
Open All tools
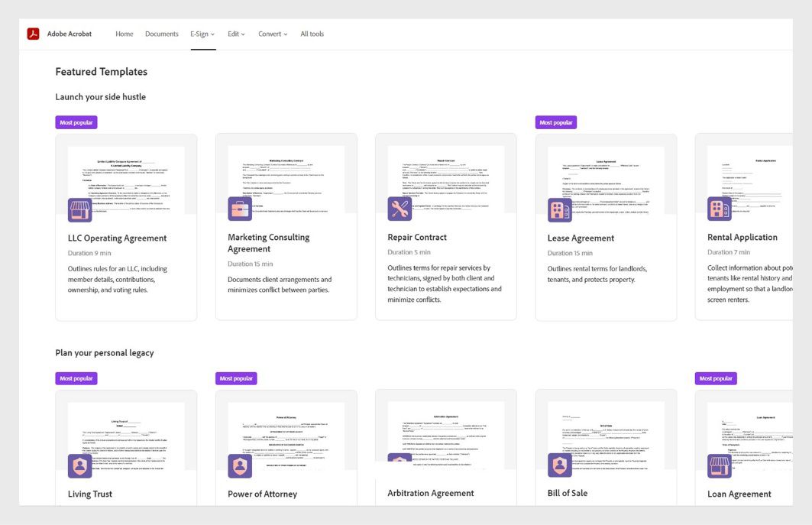tap(312, 34)
